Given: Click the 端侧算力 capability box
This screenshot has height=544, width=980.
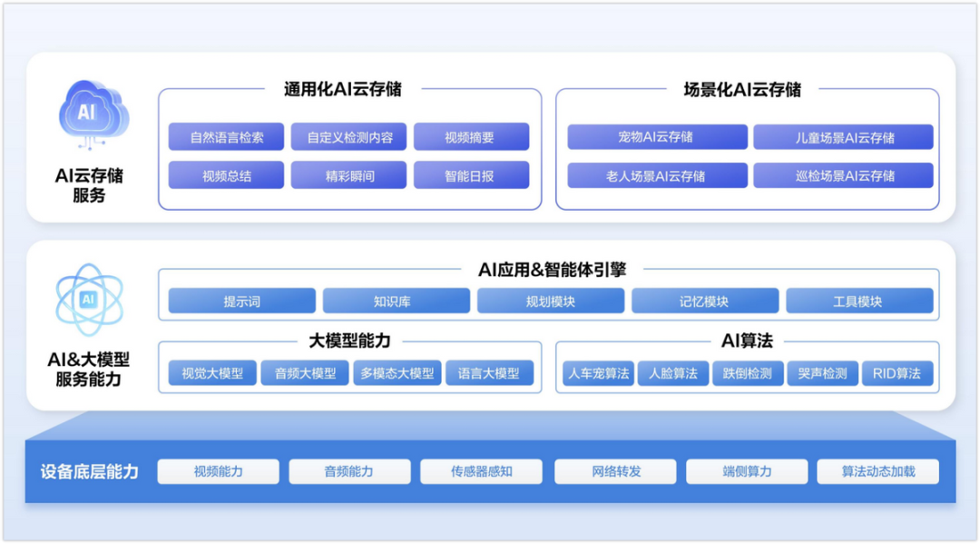Looking at the screenshot, I should tap(747, 471).
